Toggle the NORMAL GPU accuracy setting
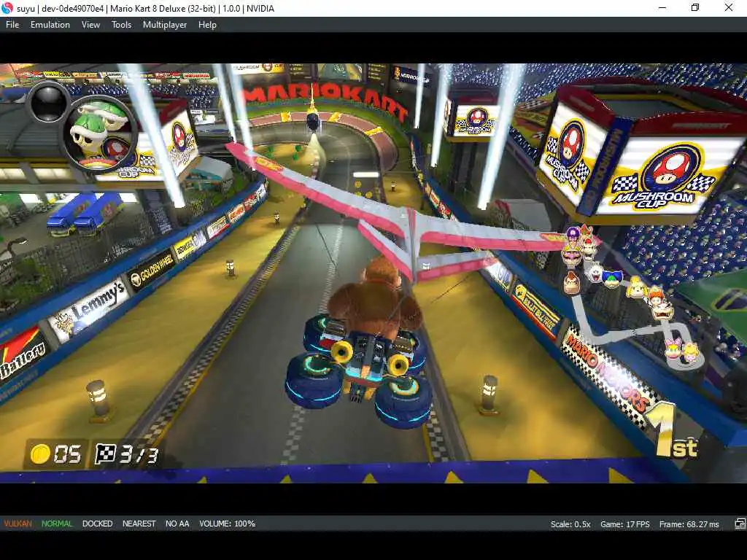The image size is (747, 560). click(57, 524)
